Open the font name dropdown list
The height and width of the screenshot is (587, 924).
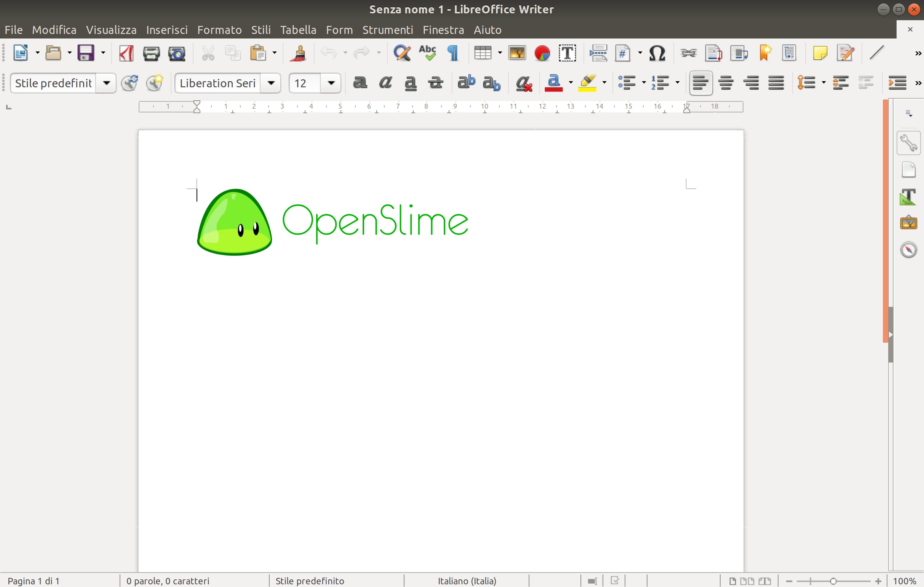(271, 83)
